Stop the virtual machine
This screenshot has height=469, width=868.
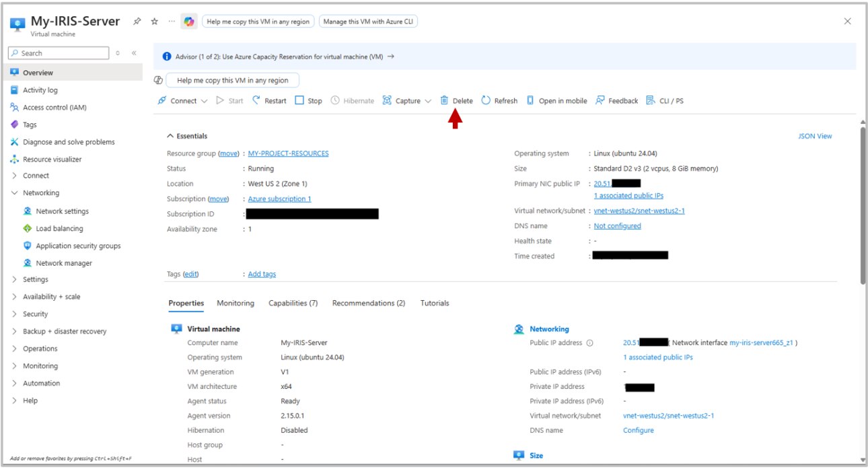click(x=307, y=100)
